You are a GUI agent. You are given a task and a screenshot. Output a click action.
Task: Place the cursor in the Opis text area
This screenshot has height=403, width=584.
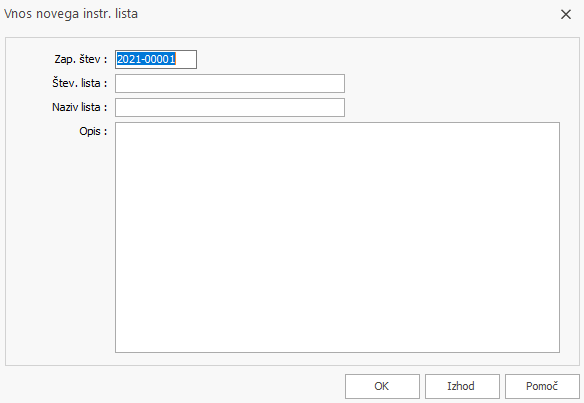pyautogui.click(x=337, y=237)
